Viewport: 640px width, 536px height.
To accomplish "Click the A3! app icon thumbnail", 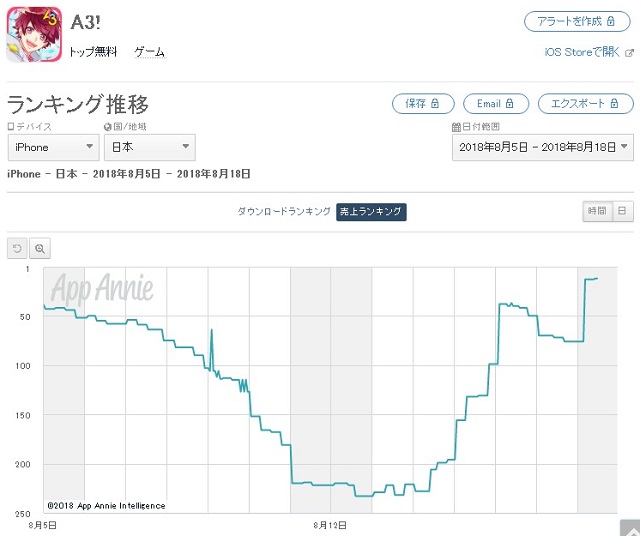I will pos(34,34).
